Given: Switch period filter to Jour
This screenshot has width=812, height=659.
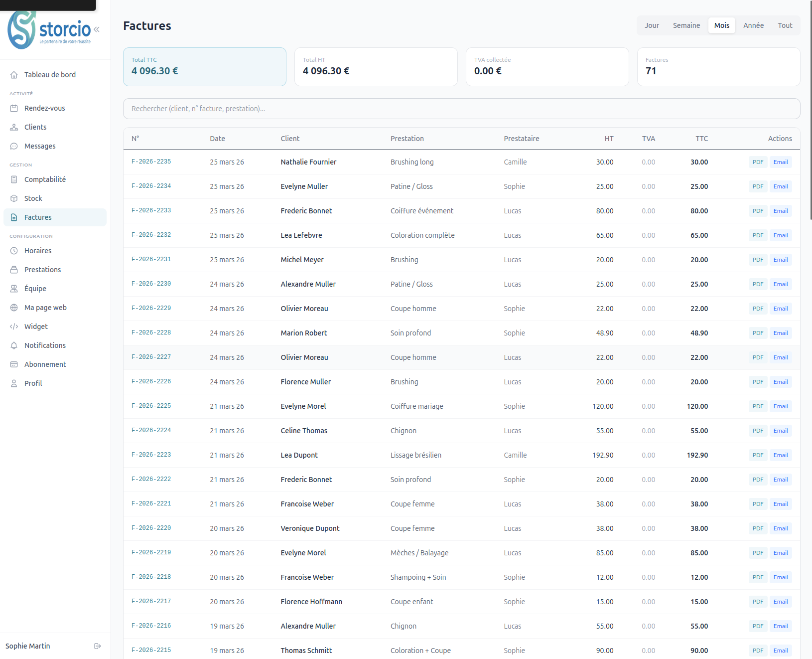Looking at the screenshot, I should (x=652, y=25).
